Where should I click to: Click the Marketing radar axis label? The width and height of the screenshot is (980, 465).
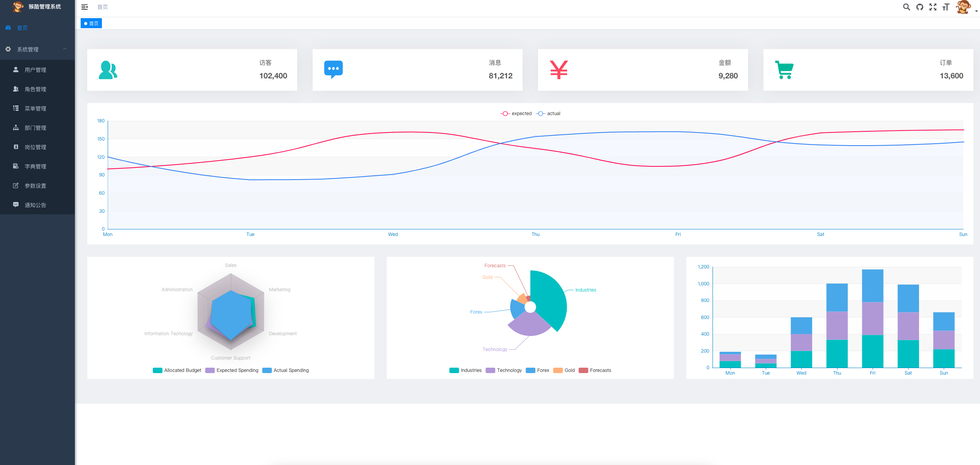(x=279, y=290)
